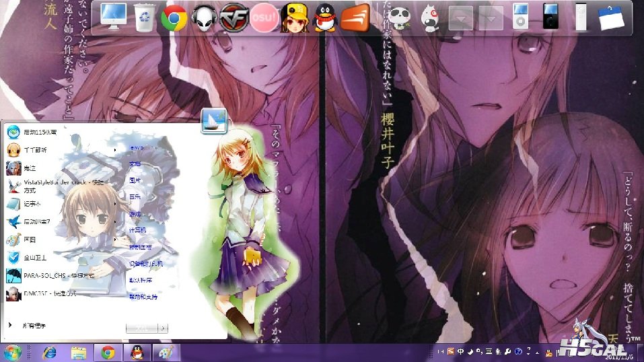644x362 pixels.
Task: Open the Recycle Bin in the top dock
Action: coord(145,17)
